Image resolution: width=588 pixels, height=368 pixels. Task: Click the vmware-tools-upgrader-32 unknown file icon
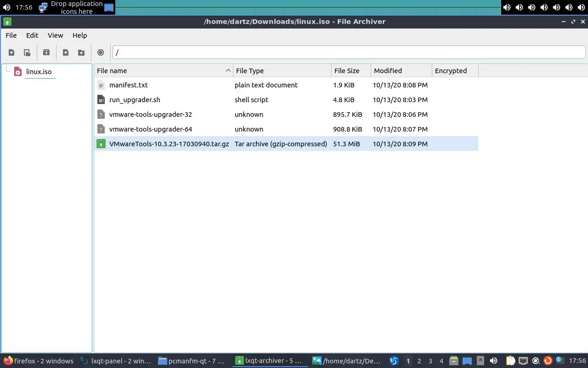pos(101,115)
